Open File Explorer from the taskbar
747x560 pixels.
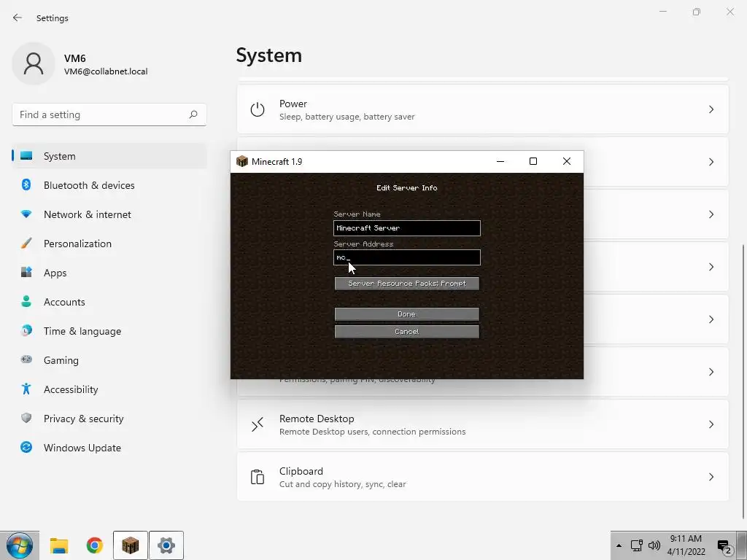coord(59,545)
